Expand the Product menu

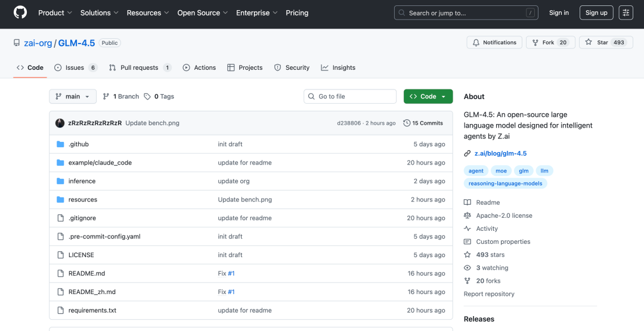point(55,13)
